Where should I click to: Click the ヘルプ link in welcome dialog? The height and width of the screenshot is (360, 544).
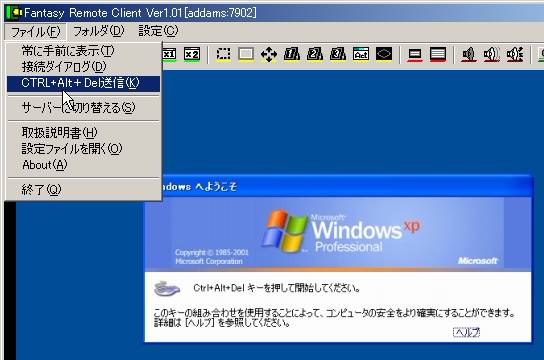pyautogui.click(x=467, y=332)
